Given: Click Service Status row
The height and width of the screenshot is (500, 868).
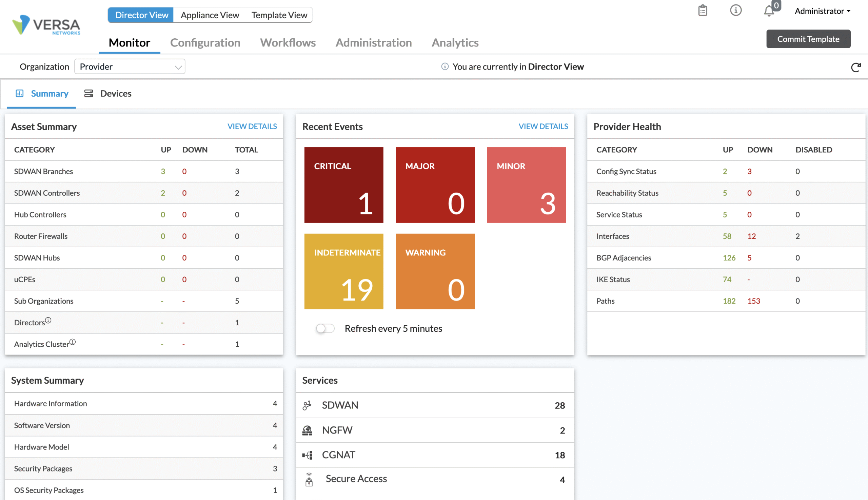Looking at the screenshot, I should pos(726,215).
